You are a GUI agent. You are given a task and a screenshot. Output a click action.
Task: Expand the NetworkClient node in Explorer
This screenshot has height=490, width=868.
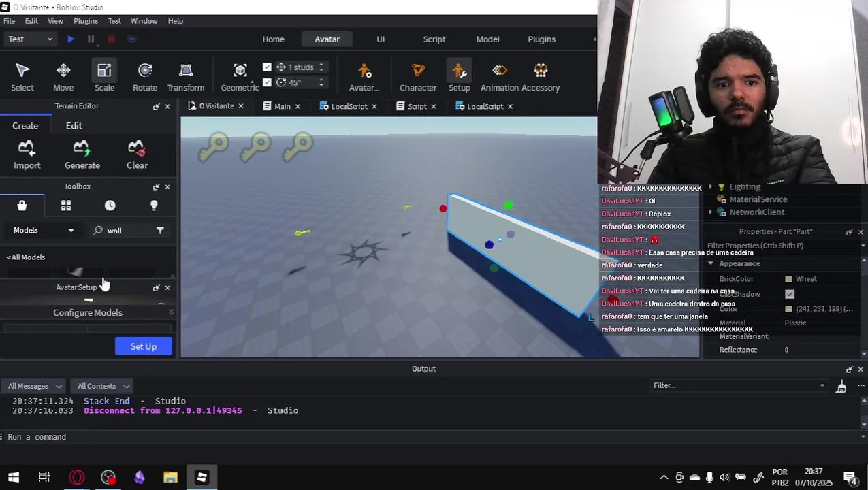click(x=710, y=212)
